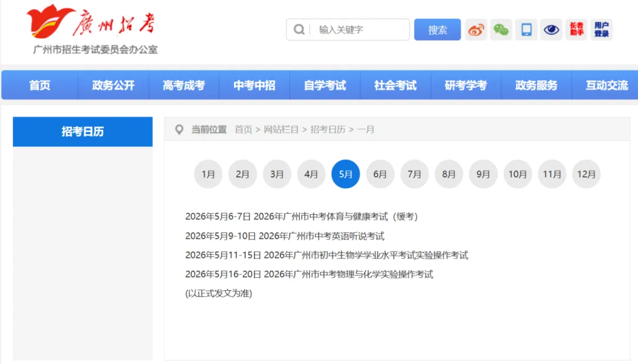Viewport: 638px width, 364px height.
Task: Open the mobile version phone icon
Action: (x=526, y=29)
